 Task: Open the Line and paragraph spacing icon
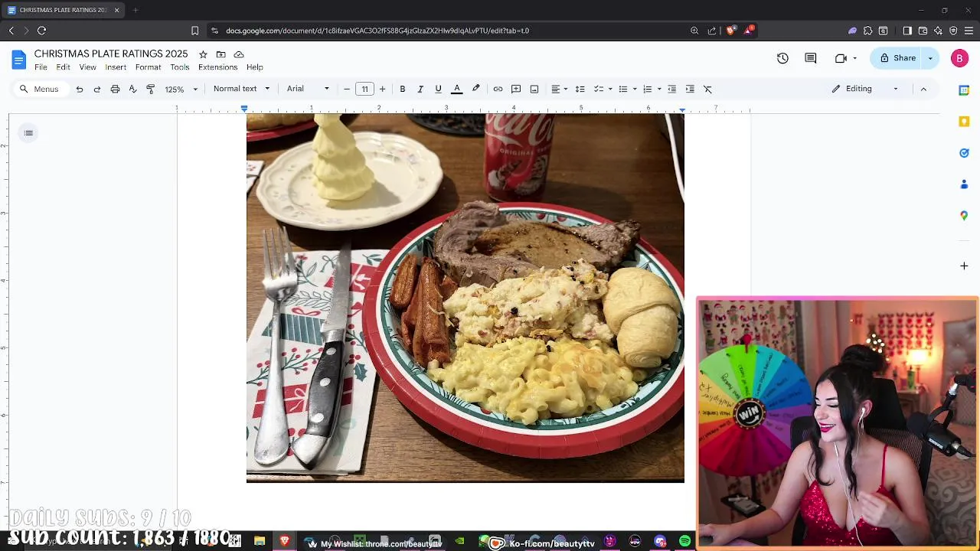[x=580, y=89]
